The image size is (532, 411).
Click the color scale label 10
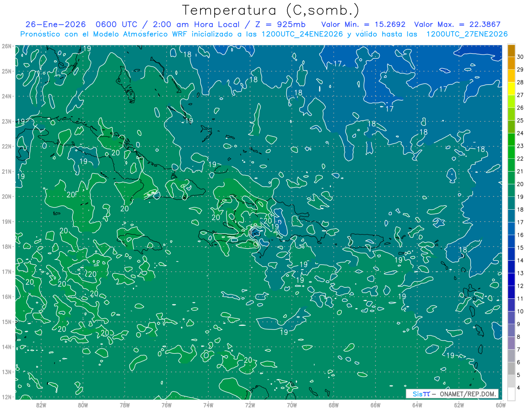click(520, 311)
